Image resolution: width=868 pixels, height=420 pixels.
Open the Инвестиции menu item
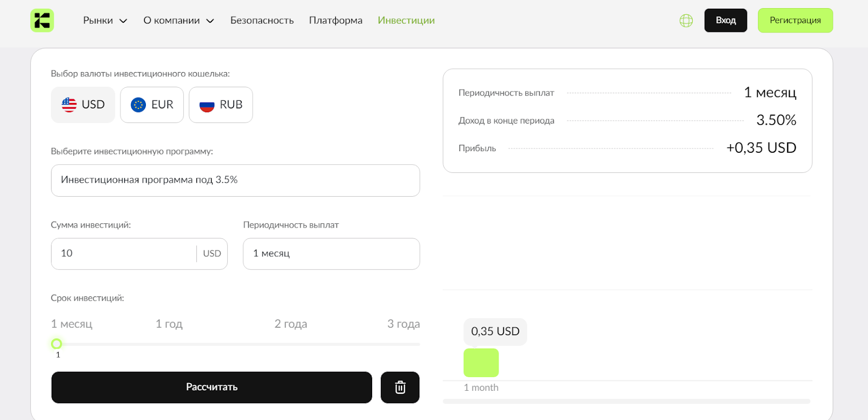(x=406, y=21)
